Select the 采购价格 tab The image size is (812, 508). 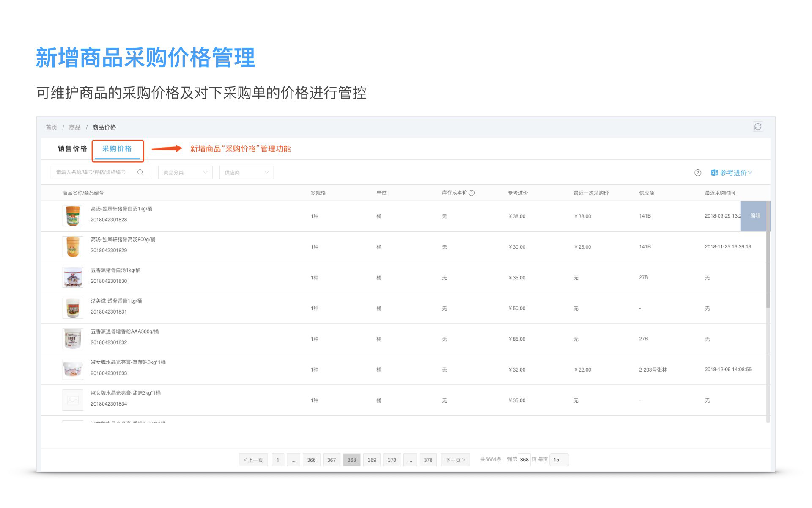click(x=117, y=149)
